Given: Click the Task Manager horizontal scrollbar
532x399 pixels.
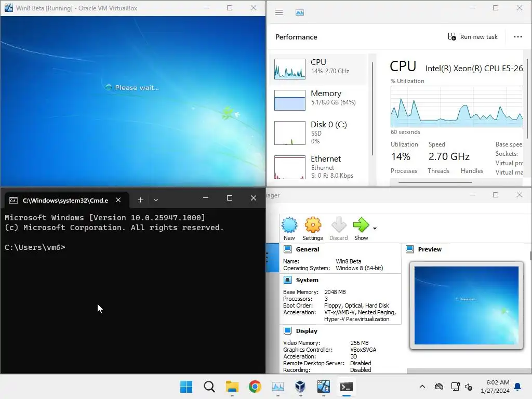Looking at the screenshot, I should pyautogui.click(x=435, y=182).
